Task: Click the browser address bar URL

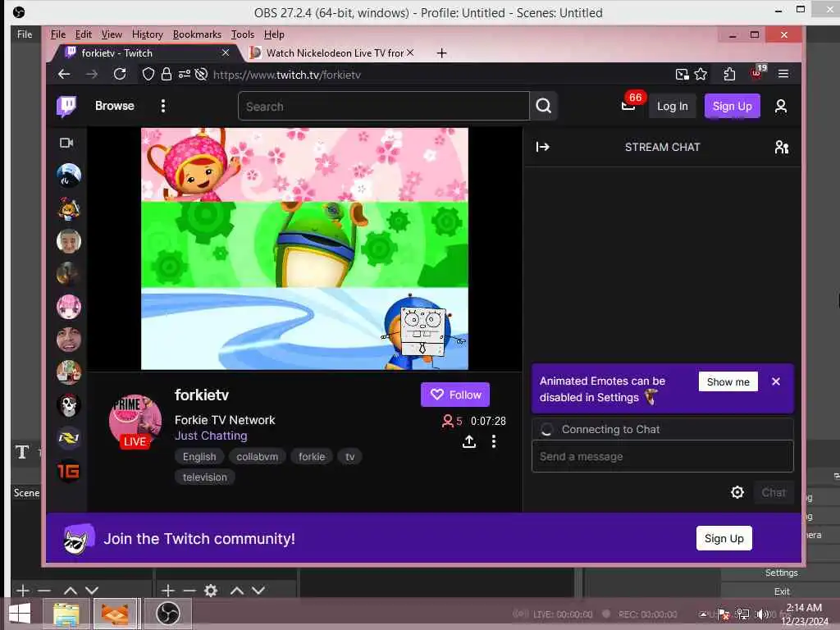Action: [x=287, y=75]
